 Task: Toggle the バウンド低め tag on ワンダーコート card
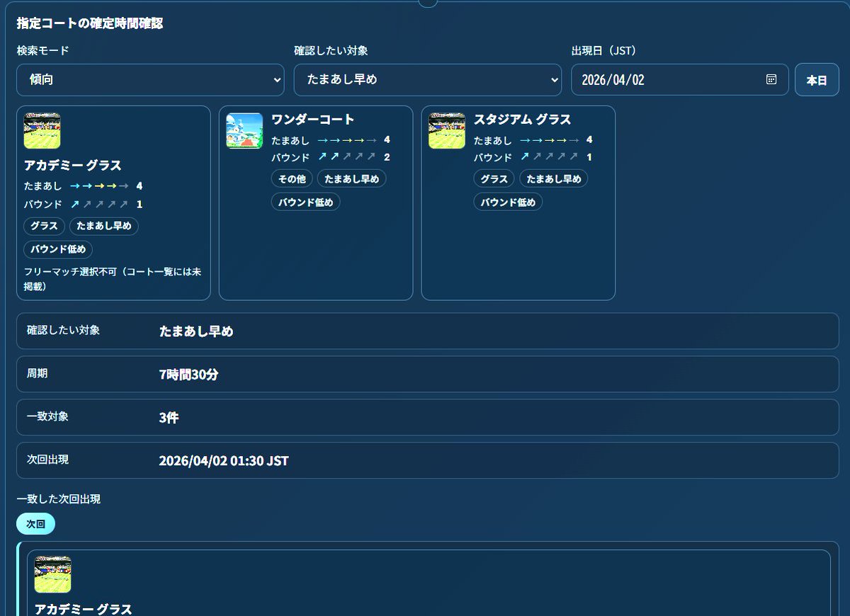305,201
